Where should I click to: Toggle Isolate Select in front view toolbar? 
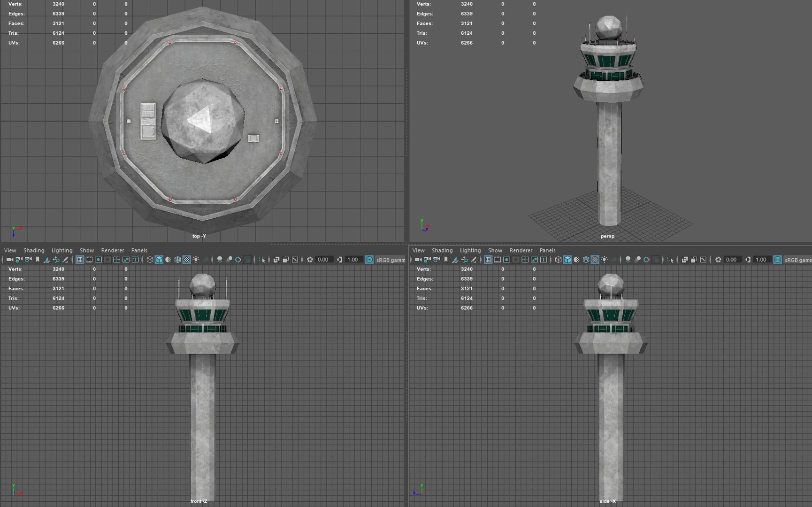coord(262,260)
